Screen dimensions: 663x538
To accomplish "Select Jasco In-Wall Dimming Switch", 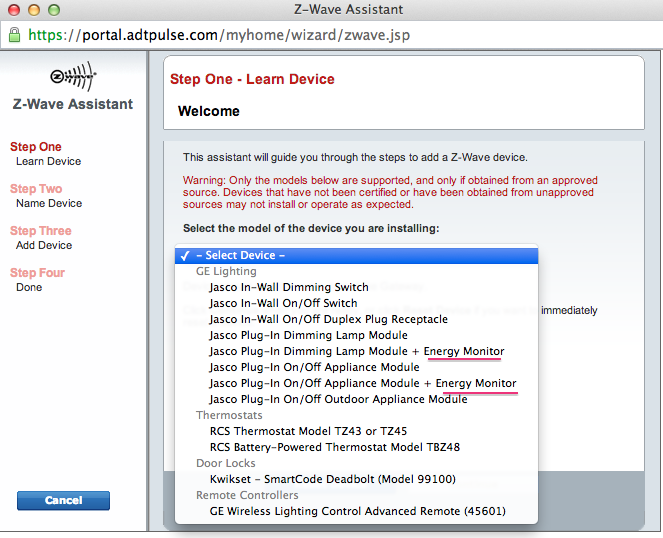I will point(356,287).
